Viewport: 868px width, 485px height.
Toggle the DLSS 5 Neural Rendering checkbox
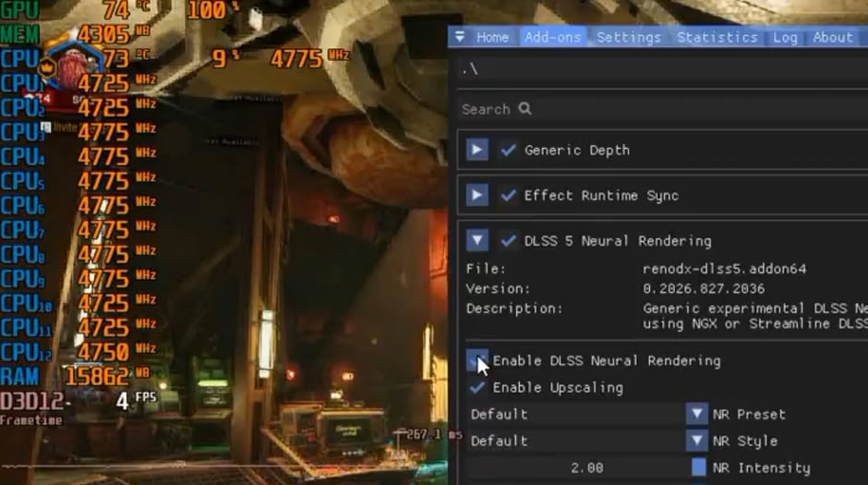(x=508, y=240)
